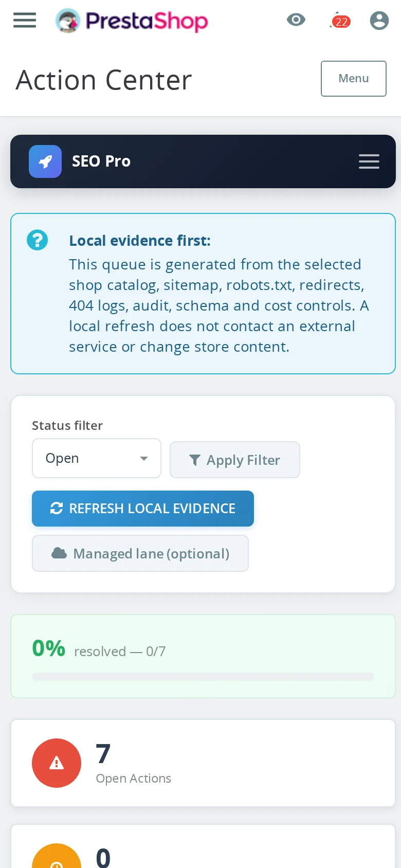View my store via eye icon
401x868 pixels.
coord(296,20)
